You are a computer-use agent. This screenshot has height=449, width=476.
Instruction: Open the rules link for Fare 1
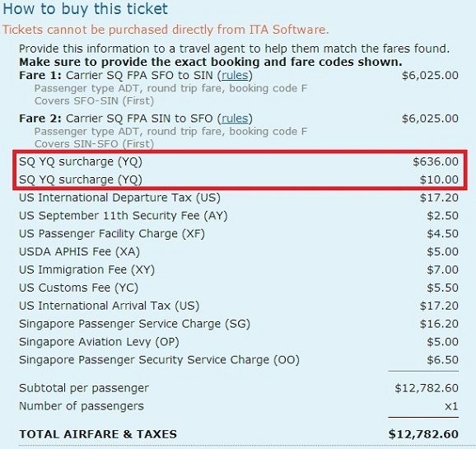point(235,75)
